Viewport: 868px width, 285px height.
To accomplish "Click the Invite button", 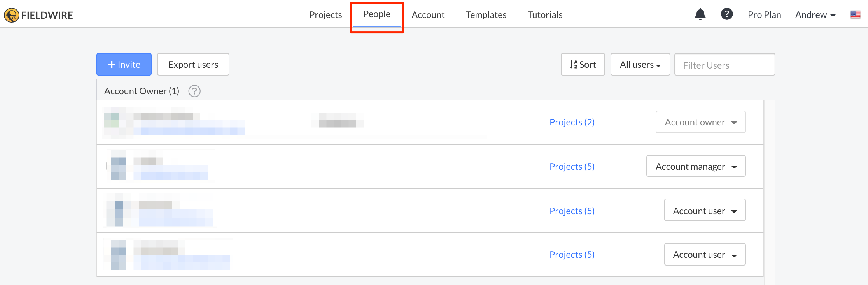I will point(124,64).
